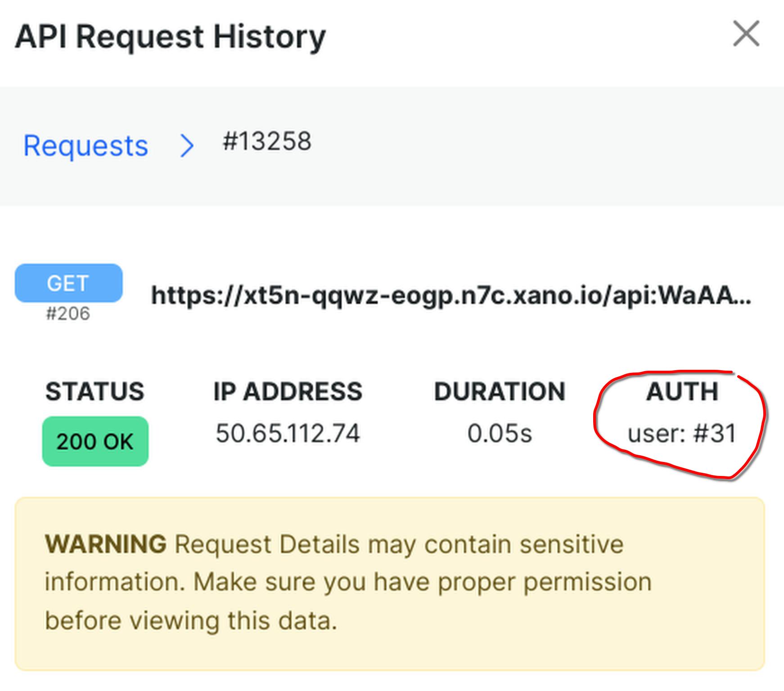Image resolution: width=784 pixels, height=691 pixels.
Task: Click the STATUS column label
Action: pyautogui.click(x=95, y=391)
